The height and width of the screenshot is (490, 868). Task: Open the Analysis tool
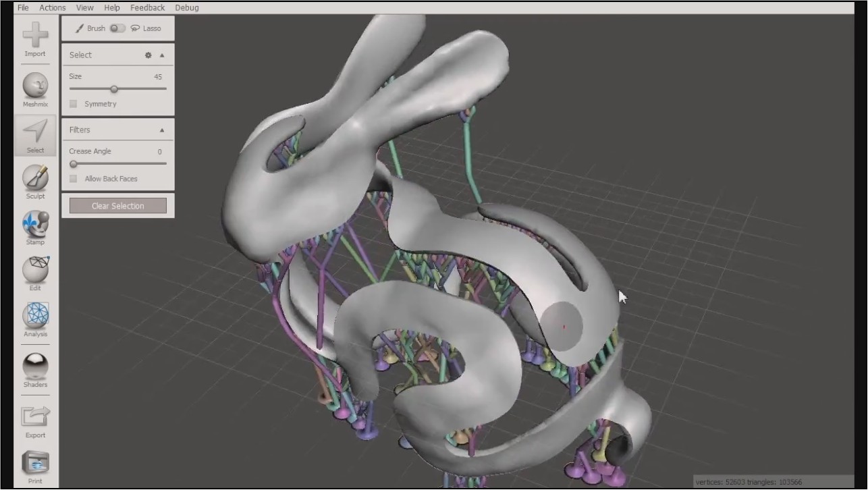(x=35, y=319)
